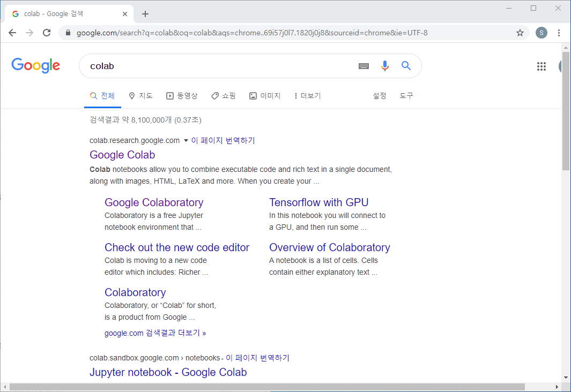Screen dimensions: 571x392
Task: Click the Google logo
Action: pyautogui.click(x=36, y=65)
